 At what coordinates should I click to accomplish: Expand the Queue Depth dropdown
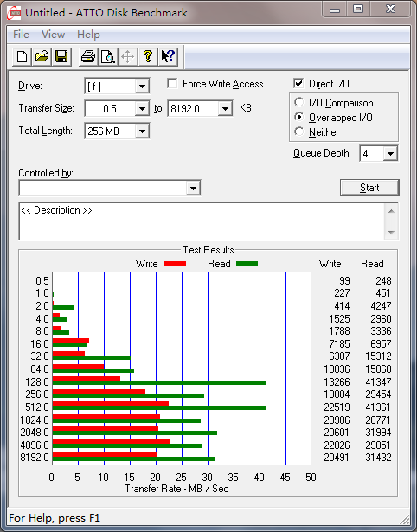pyautogui.click(x=390, y=154)
